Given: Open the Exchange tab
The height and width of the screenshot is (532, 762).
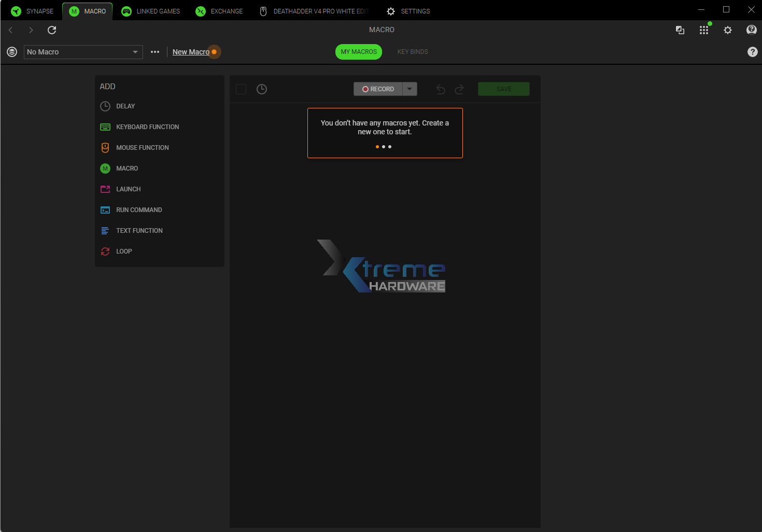Looking at the screenshot, I should point(219,11).
